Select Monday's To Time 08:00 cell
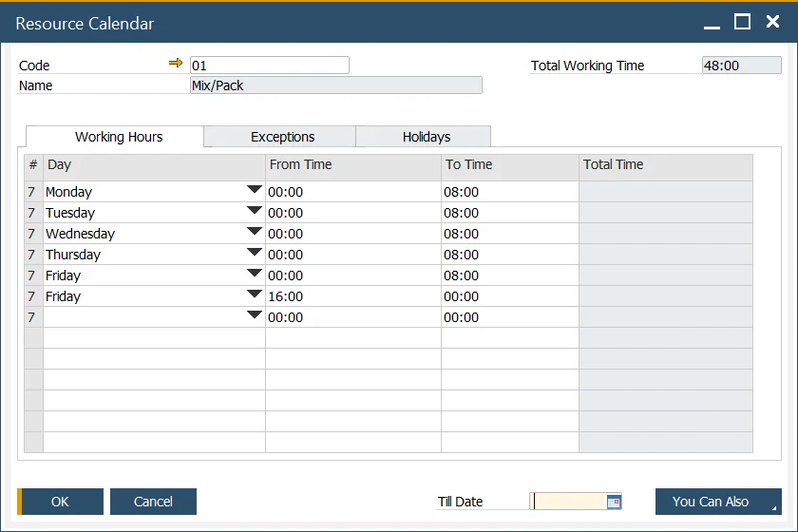The image size is (798, 532). tap(510, 192)
